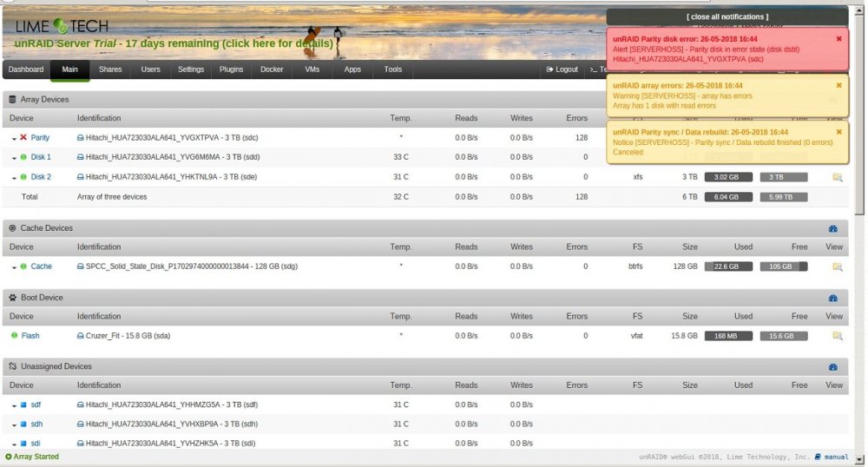Click sdh blue status square

click(x=23, y=424)
